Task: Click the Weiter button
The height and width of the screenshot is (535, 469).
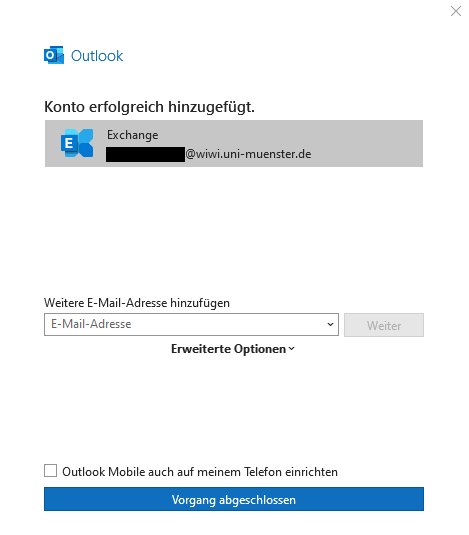Action: tap(384, 325)
